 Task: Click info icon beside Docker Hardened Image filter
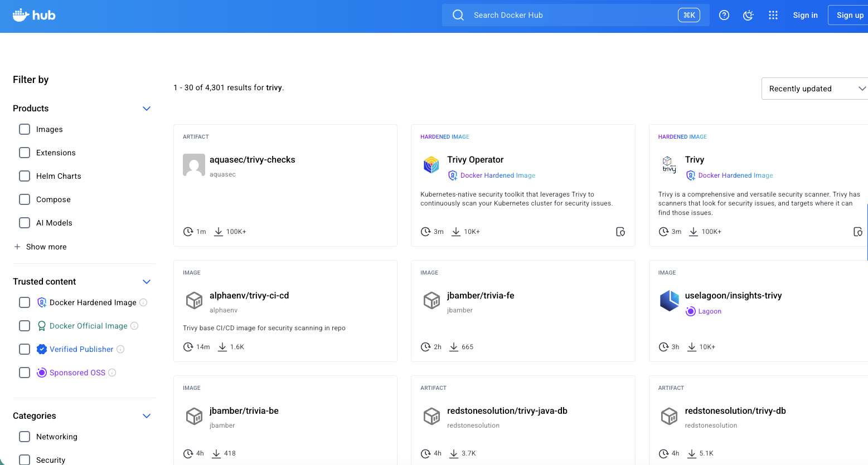tap(143, 302)
